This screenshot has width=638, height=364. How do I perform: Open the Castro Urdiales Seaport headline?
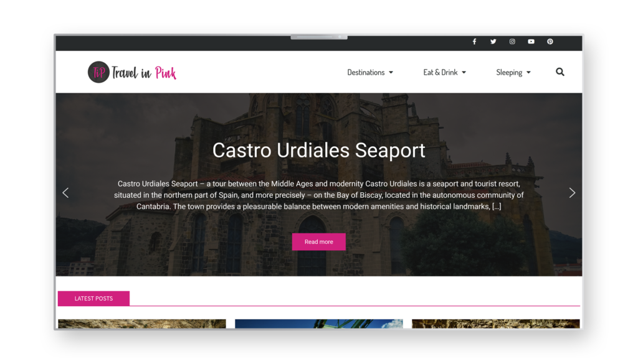(x=318, y=151)
